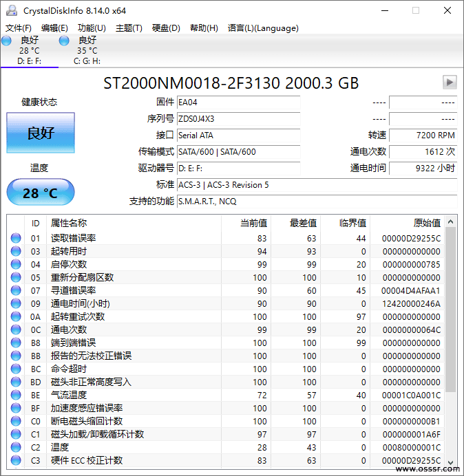Open the 编辑(E) menu

54,28
